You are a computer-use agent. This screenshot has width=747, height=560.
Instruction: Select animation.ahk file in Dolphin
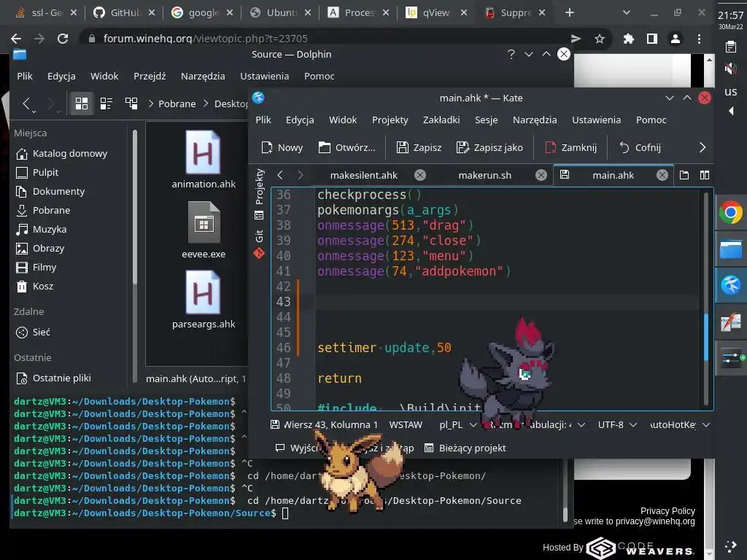pos(204,160)
